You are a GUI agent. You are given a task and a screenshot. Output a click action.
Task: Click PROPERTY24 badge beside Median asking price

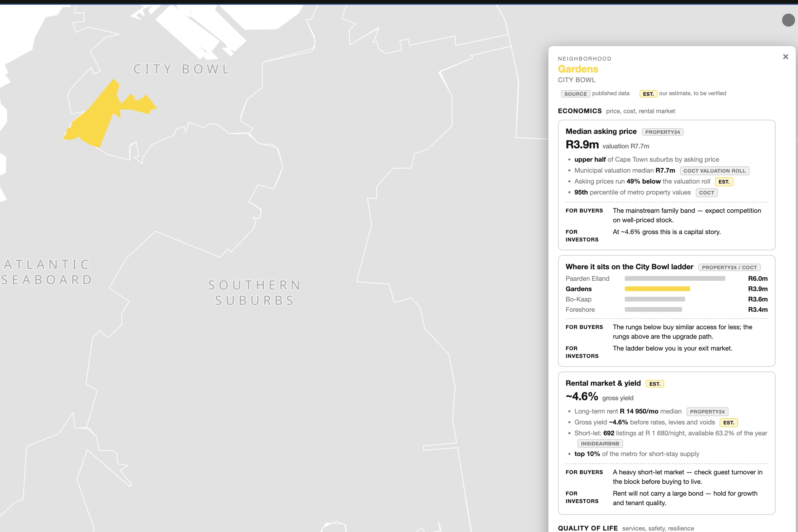(662, 132)
